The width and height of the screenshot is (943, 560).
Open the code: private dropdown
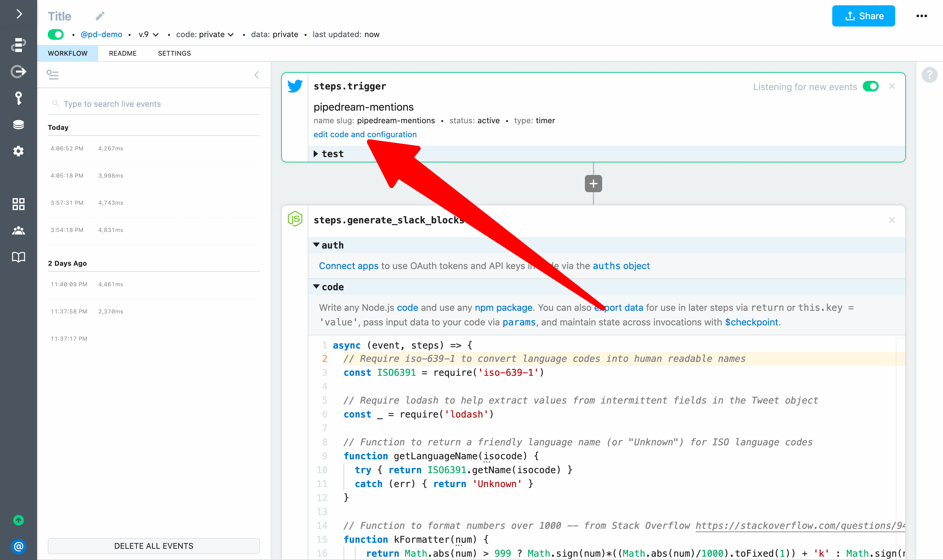[205, 34]
